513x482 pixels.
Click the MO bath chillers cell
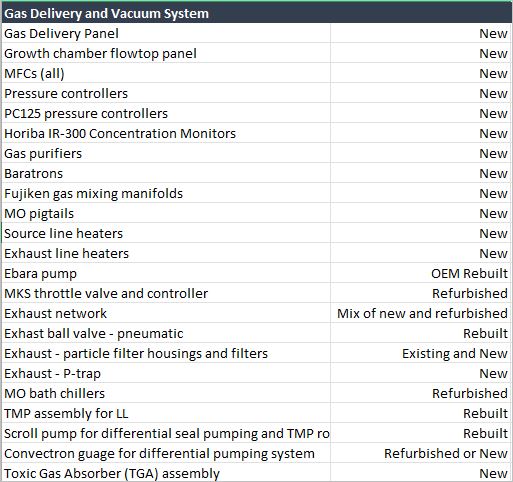click(x=166, y=393)
